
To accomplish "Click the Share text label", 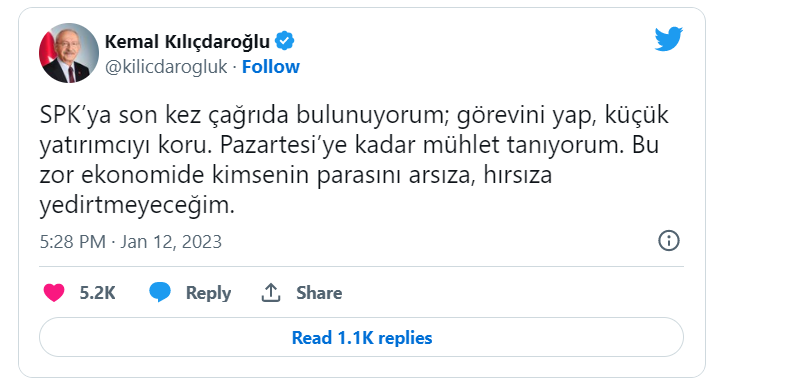I will pyautogui.click(x=319, y=293).
